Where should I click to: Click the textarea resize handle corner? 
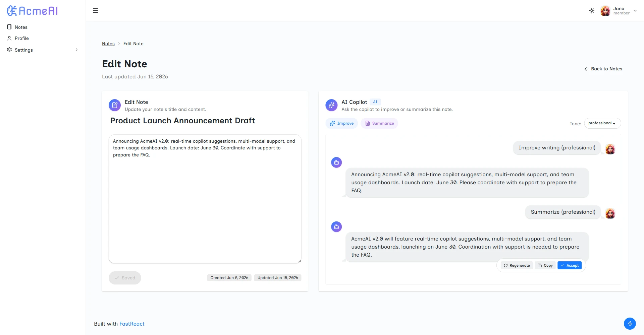click(299, 261)
